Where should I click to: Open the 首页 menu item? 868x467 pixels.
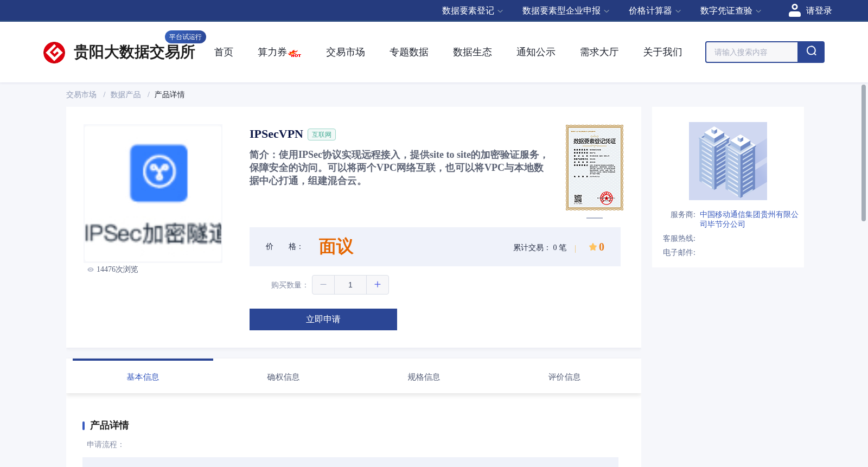(x=224, y=52)
